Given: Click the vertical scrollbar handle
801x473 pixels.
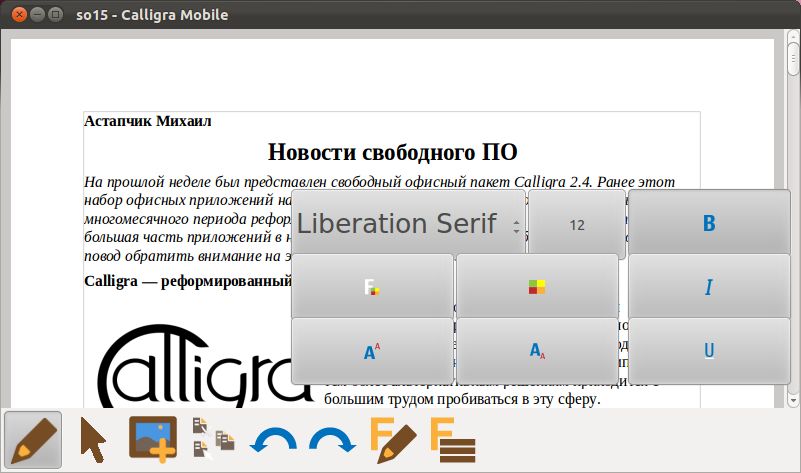Looking at the screenshot, I should point(793,59).
